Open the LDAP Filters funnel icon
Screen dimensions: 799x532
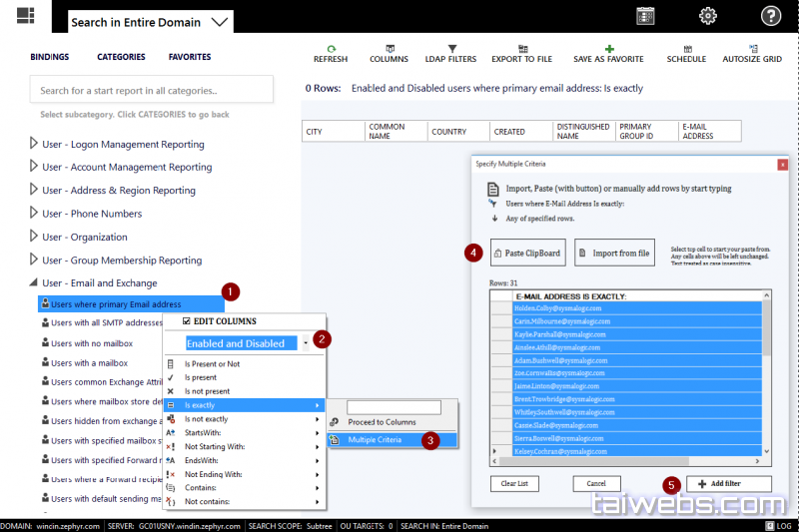pyautogui.click(x=451, y=48)
